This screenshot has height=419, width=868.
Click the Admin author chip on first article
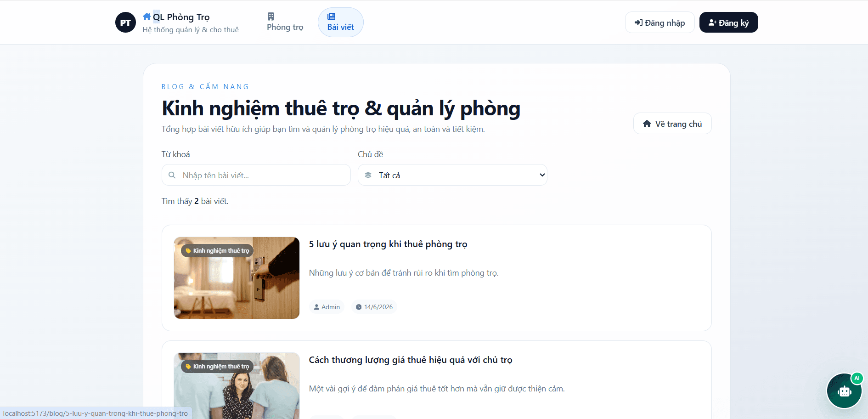(x=327, y=307)
